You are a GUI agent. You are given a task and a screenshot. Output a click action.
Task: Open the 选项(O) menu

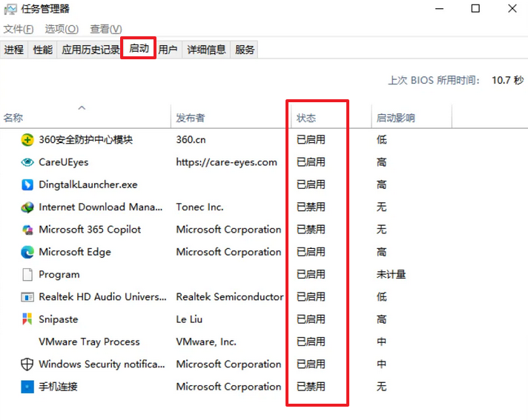(62, 29)
